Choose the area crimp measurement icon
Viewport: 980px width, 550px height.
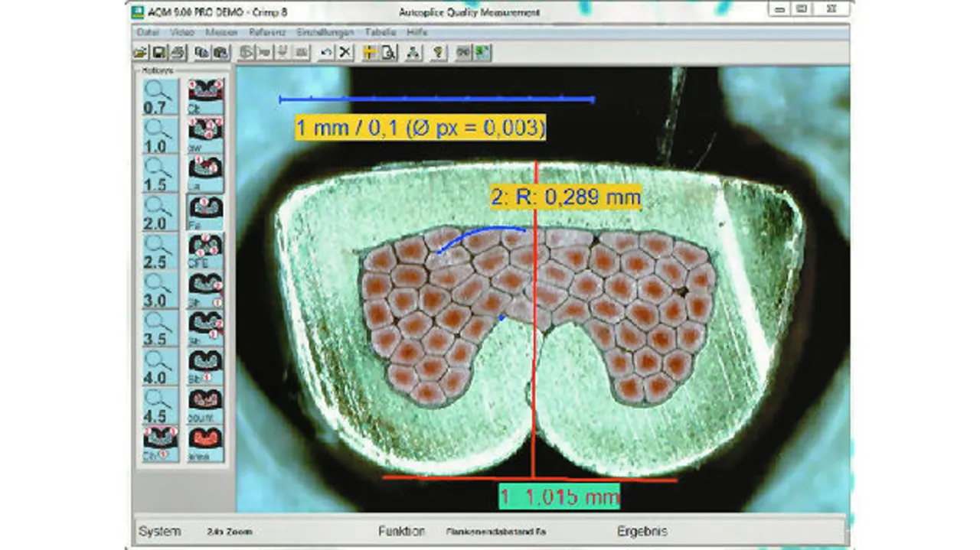[x=205, y=443]
